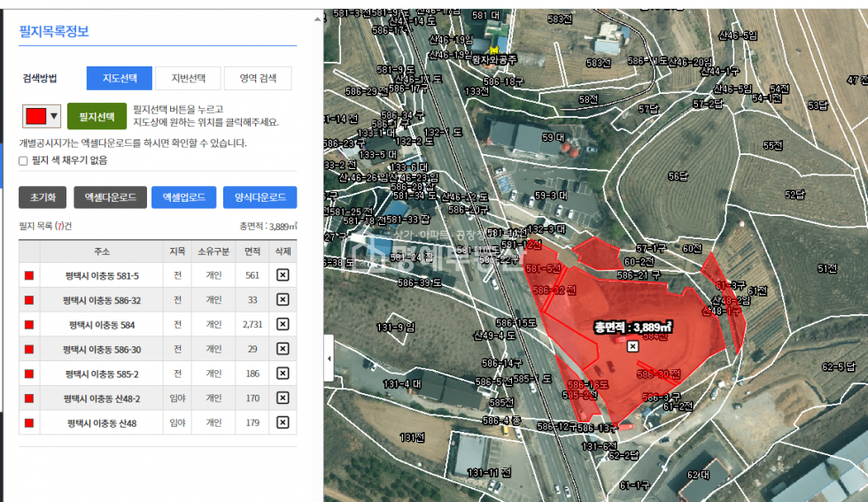Click the 지목 column header
This screenshot has width=868, height=502.
(x=177, y=251)
